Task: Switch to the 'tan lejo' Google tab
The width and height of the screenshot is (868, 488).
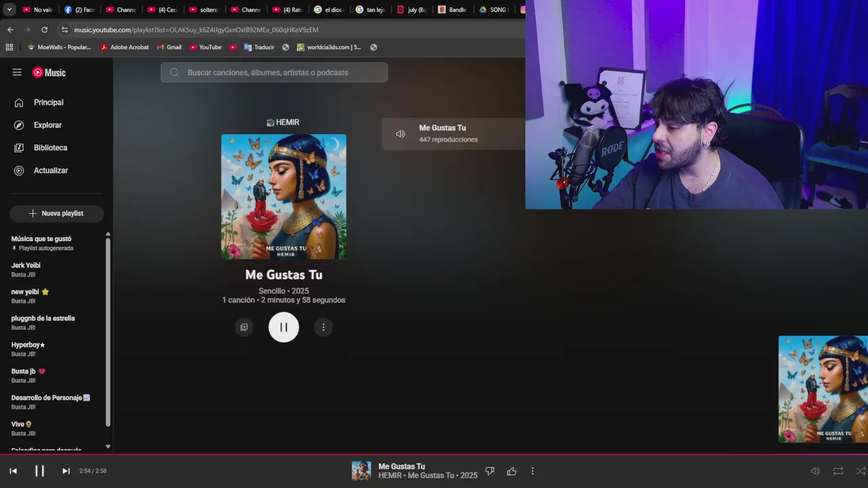Action: [x=370, y=9]
